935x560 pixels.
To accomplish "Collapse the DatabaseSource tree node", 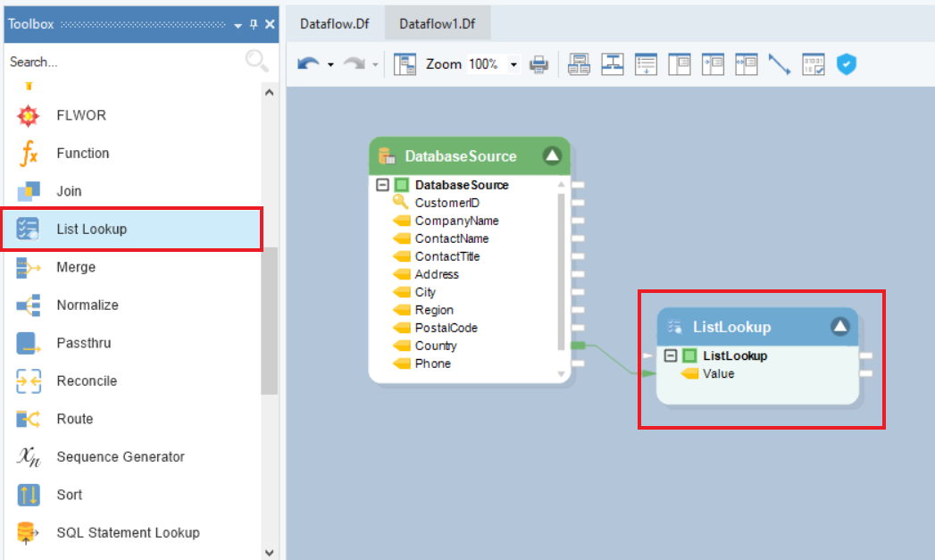I will 382,185.
